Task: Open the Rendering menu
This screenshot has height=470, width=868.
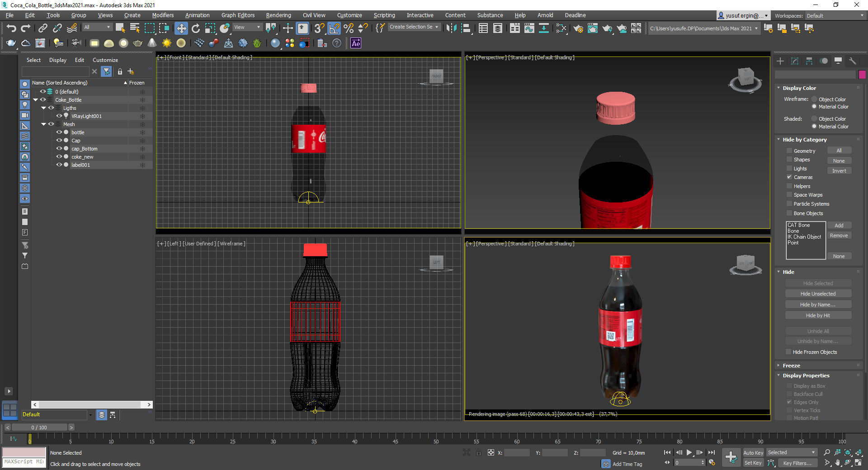Action: [x=278, y=15]
